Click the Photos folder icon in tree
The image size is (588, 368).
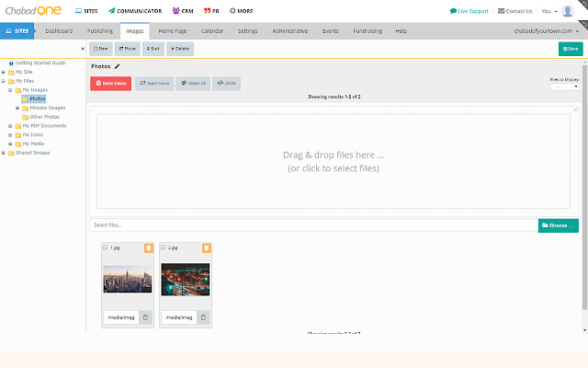(x=25, y=98)
